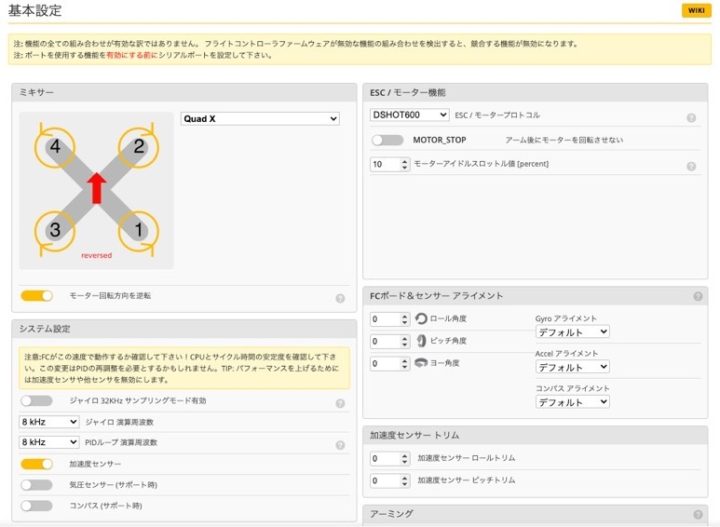
Task: Open the Quad X mixer dropdown
Action: click(x=260, y=119)
